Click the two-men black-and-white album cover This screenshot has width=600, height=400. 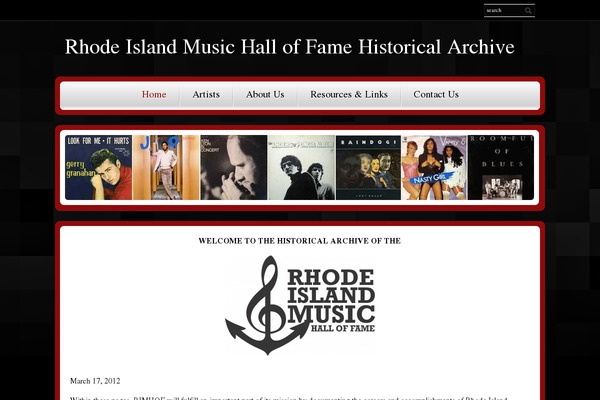click(302, 167)
